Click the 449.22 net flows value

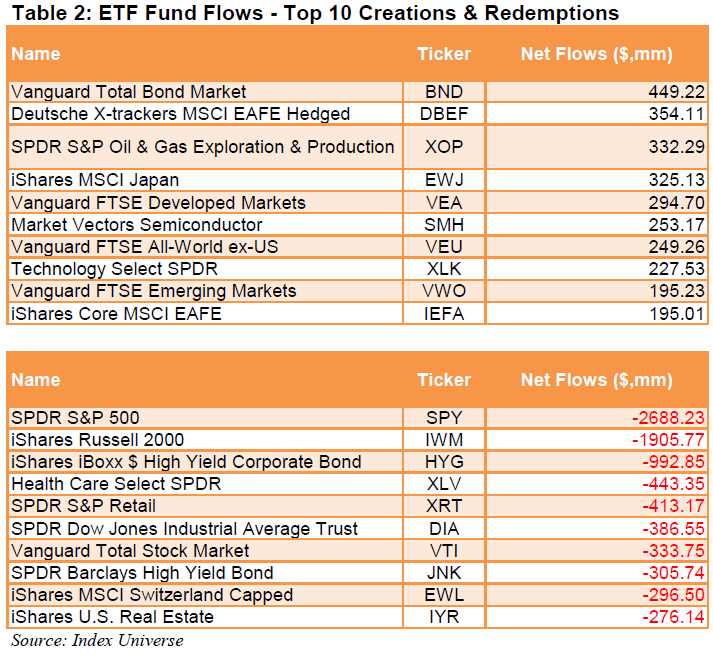pyautogui.click(x=677, y=92)
